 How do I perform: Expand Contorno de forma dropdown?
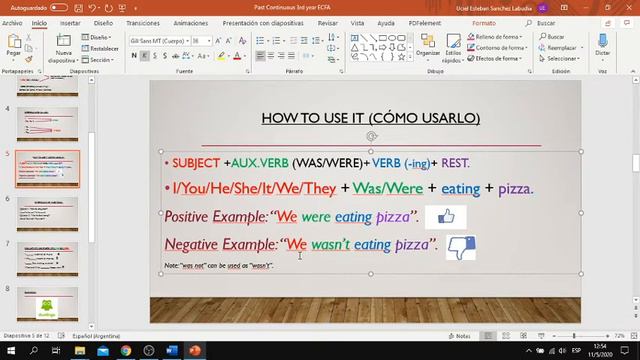point(497,48)
